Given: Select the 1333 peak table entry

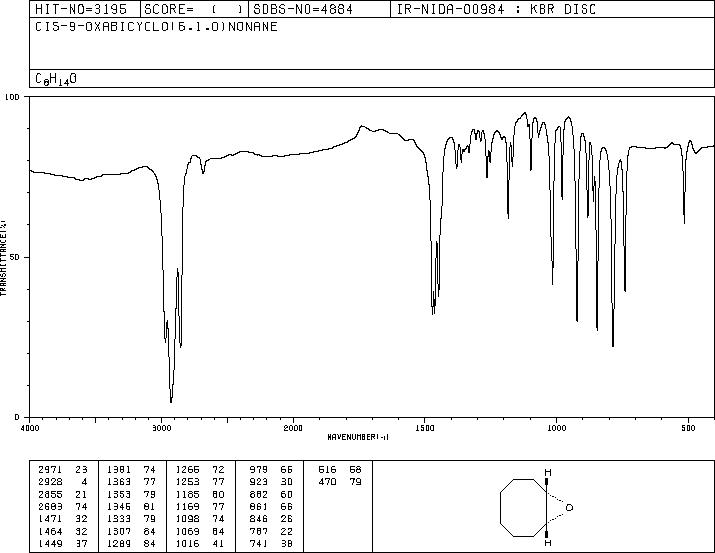Looking at the screenshot, I should click(x=131, y=519).
